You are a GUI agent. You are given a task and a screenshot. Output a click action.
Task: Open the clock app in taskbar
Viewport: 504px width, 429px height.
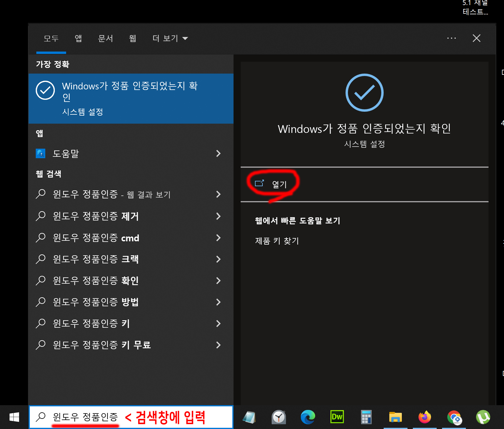(x=279, y=417)
